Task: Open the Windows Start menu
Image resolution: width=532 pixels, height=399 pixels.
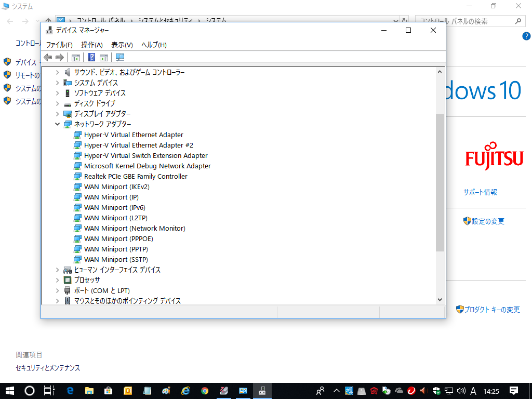Action: tap(10, 391)
